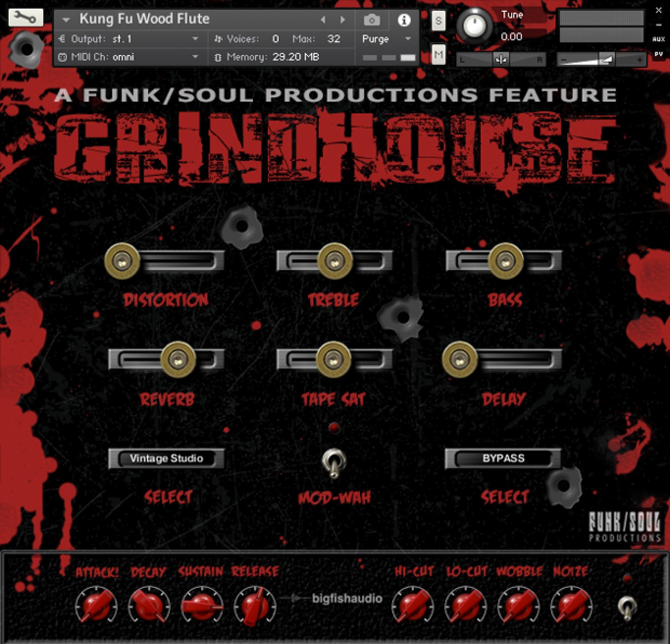670x644 pixels.
Task: Open the BYPASS delay selector
Action: (x=503, y=458)
